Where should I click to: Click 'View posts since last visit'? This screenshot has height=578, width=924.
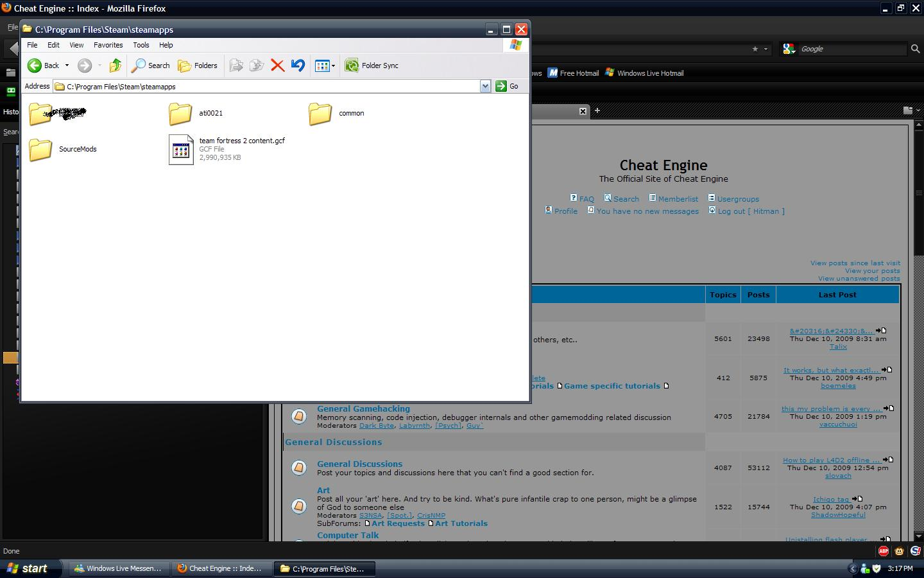(x=855, y=263)
